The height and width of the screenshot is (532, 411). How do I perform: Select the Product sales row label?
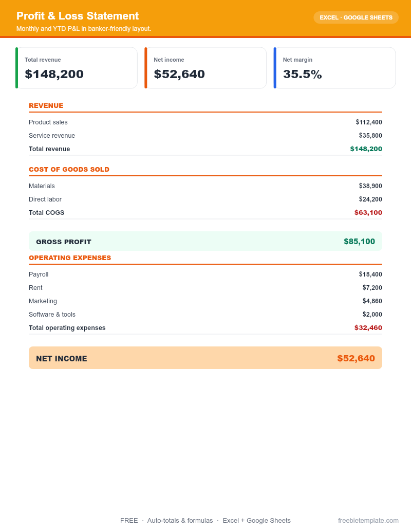[48, 122]
